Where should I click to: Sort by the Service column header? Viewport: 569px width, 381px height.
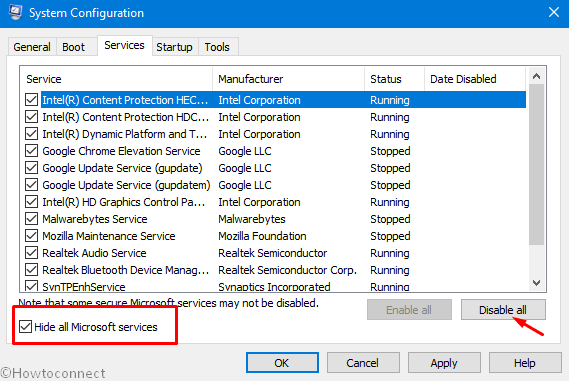point(116,79)
